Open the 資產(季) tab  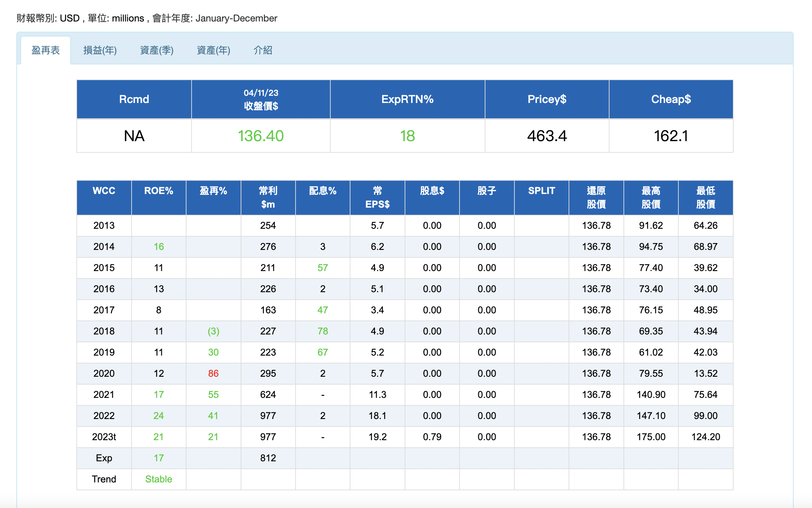(157, 50)
